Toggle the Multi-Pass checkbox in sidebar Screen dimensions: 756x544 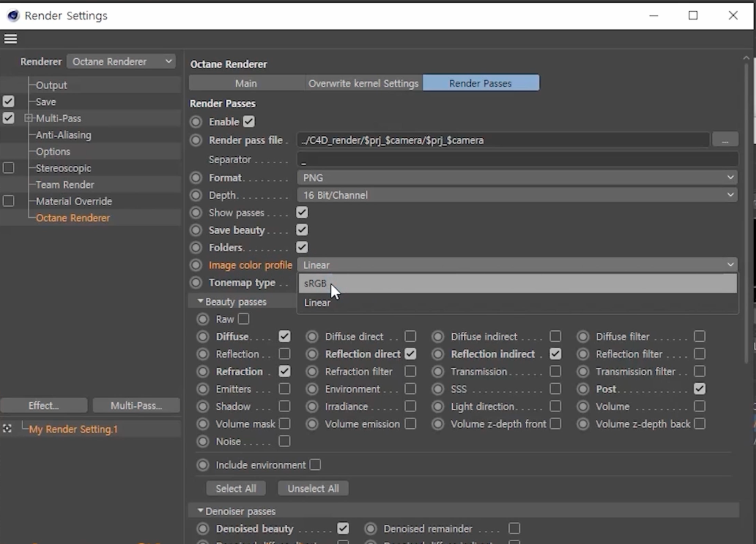pyautogui.click(x=8, y=118)
